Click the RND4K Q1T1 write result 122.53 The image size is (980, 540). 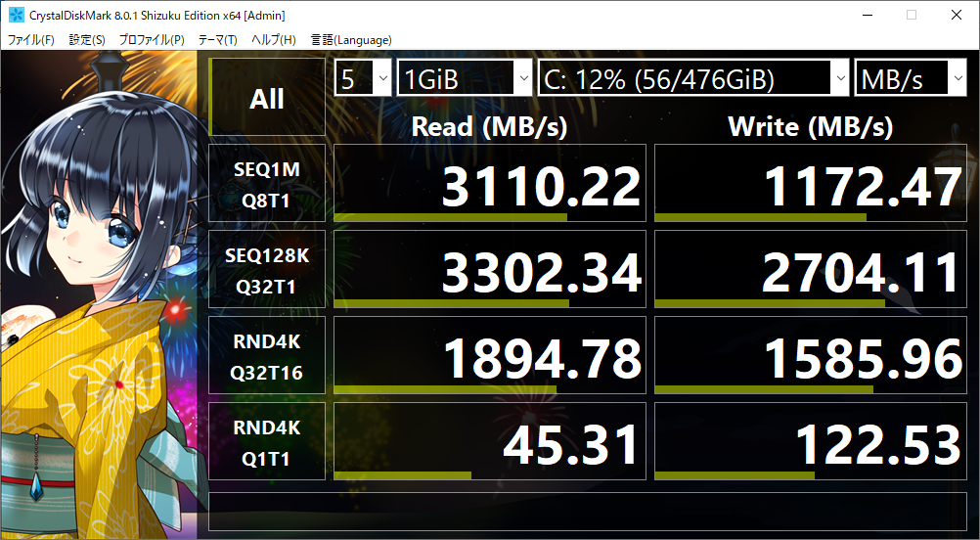(811, 442)
